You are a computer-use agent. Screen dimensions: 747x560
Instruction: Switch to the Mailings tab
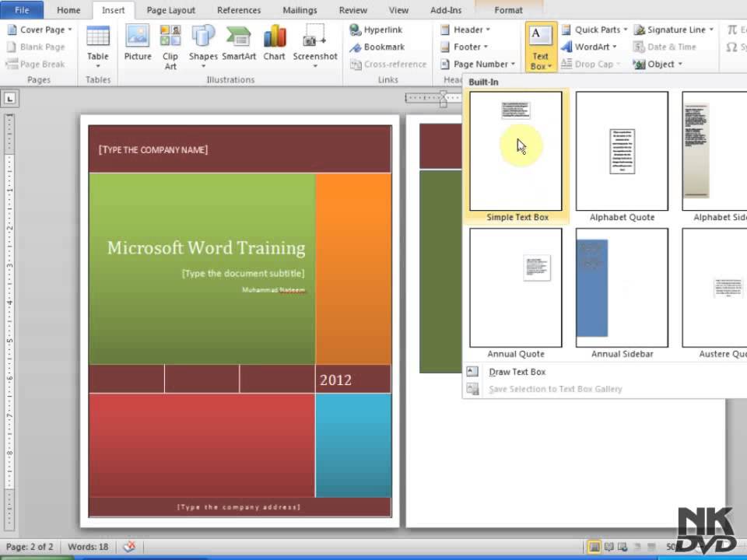pyautogui.click(x=300, y=10)
